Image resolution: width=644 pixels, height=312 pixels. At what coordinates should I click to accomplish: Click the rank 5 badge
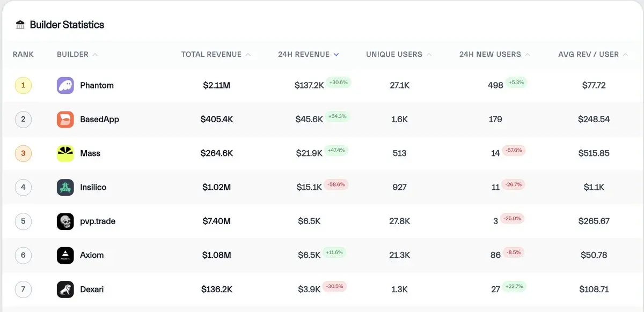coord(23,221)
